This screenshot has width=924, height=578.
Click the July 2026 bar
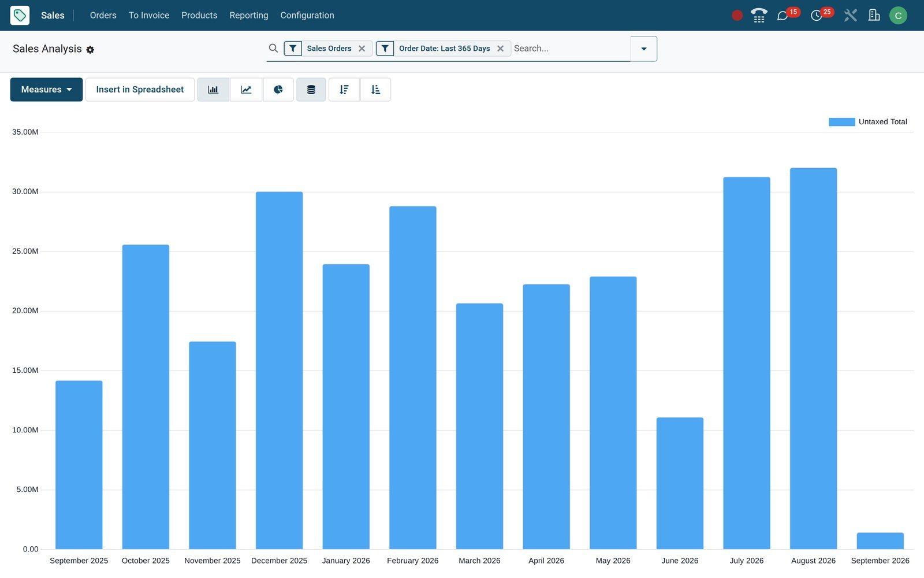pos(747,363)
